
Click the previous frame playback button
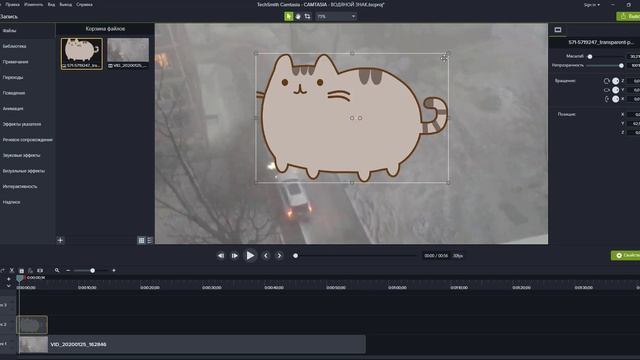220,256
